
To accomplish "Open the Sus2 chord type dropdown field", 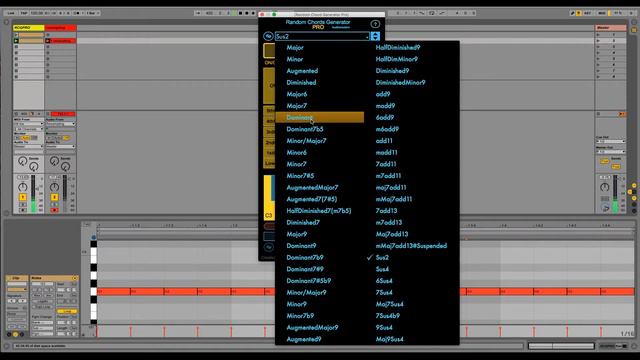I will click(x=322, y=36).
